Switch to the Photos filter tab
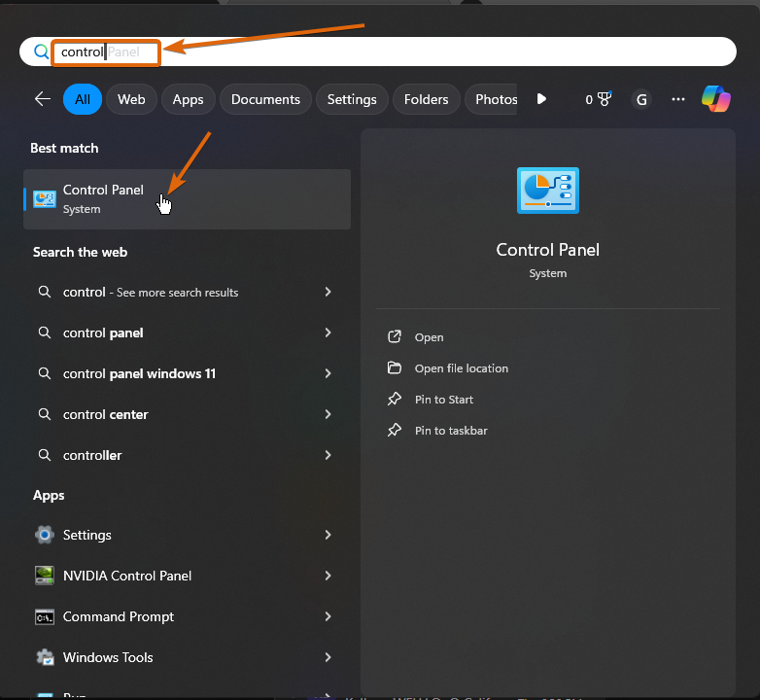The height and width of the screenshot is (700, 760). tap(491, 99)
